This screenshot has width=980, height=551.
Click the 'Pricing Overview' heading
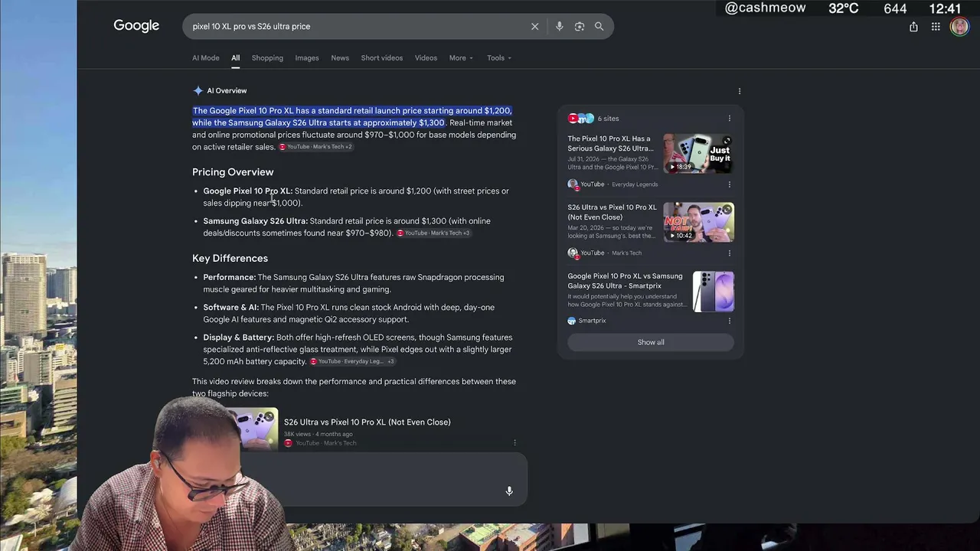pyautogui.click(x=233, y=172)
